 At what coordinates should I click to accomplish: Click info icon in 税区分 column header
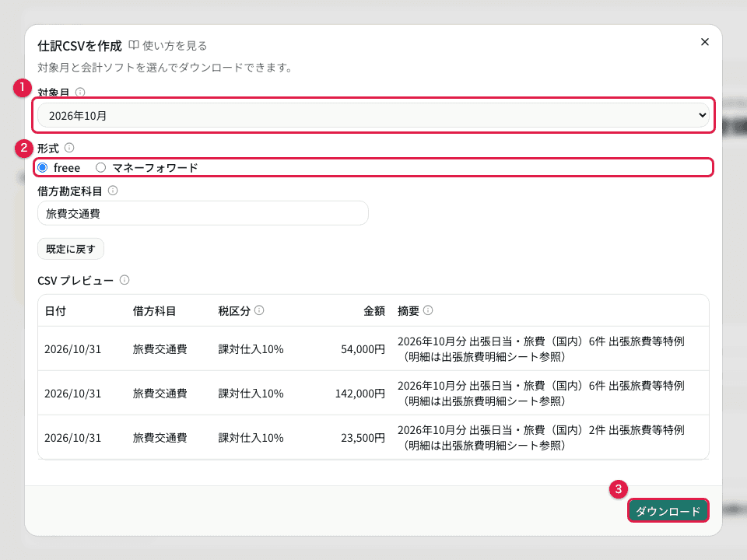pyautogui.click(x=259, y=310)
